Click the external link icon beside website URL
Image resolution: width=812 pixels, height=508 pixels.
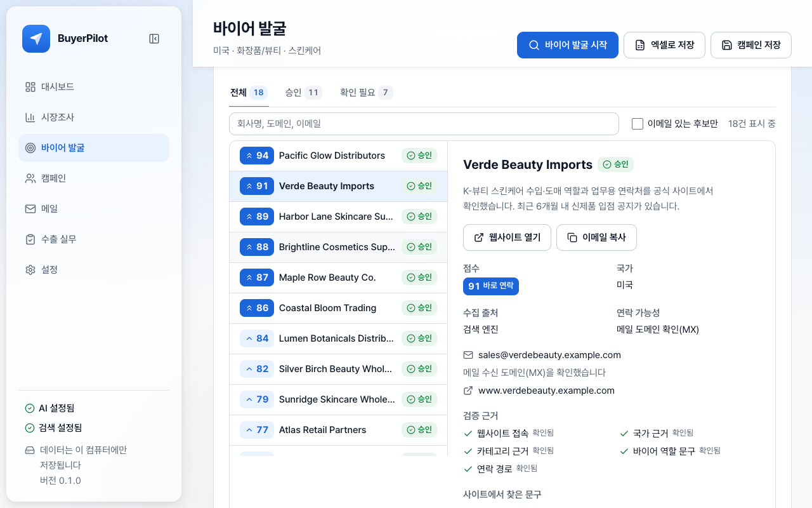[x=468, y=391]
